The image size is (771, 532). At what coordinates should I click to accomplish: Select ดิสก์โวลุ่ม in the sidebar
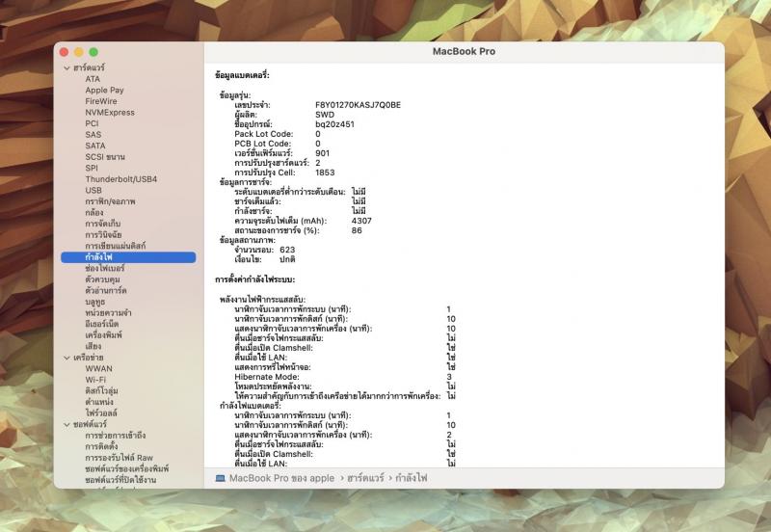tap(101, 391)
